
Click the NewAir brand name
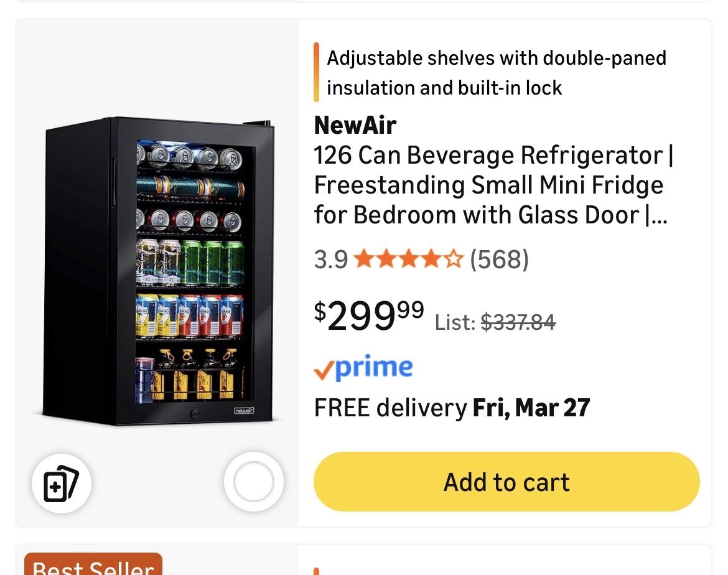click(355, 125)
